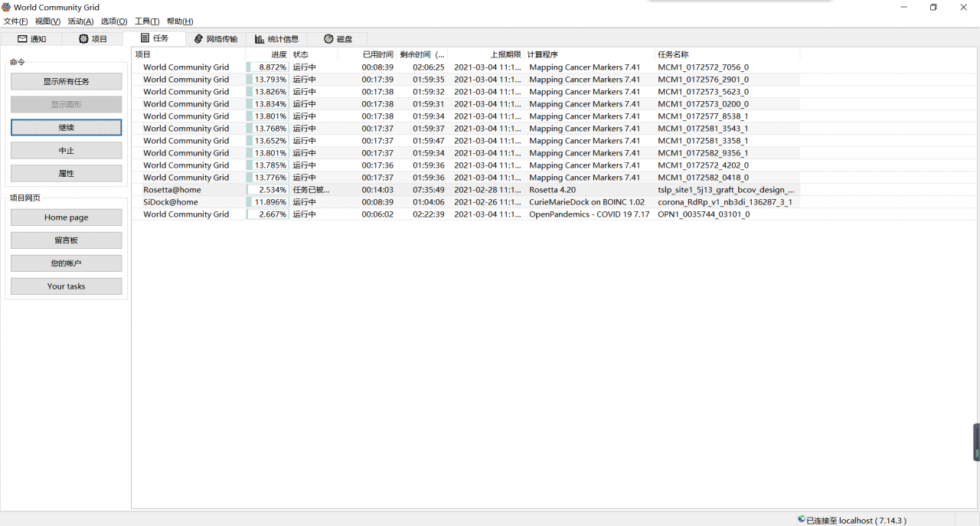
Task: Click the 显示图形 button
Action: click(x=66, y=104)
